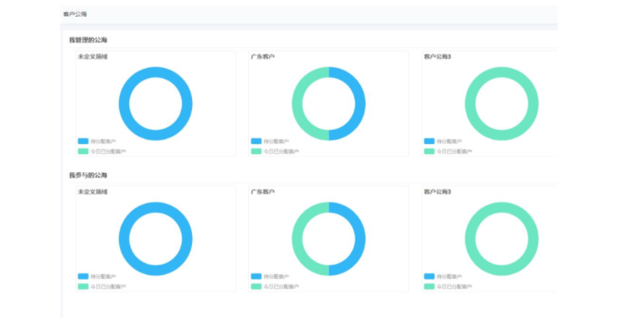Select blue segment of managed 广东客户 donut

tap(361, 104)
